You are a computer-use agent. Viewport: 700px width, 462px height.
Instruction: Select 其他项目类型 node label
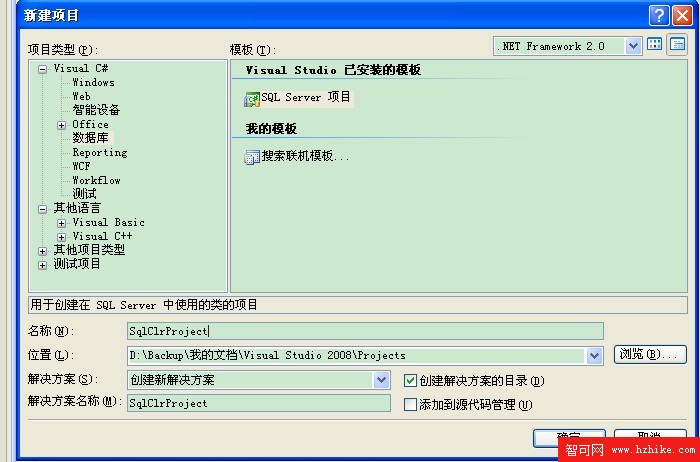[89, 250]
